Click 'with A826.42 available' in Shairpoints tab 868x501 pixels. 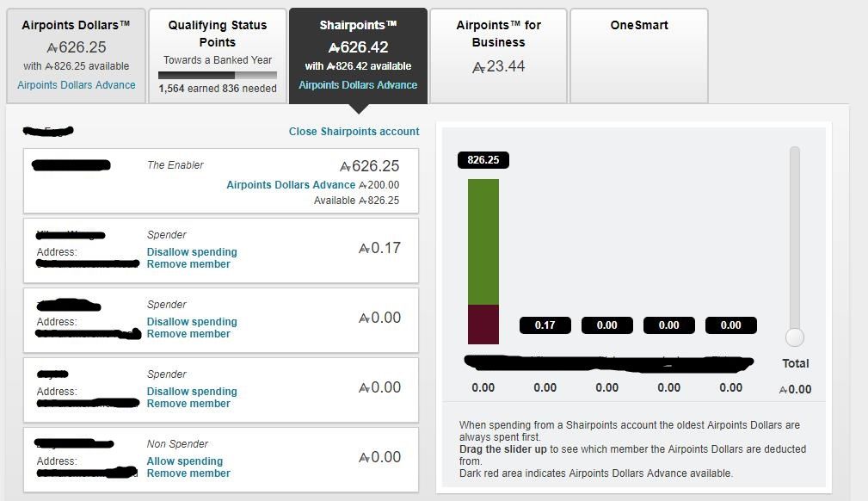click(358, 66)
